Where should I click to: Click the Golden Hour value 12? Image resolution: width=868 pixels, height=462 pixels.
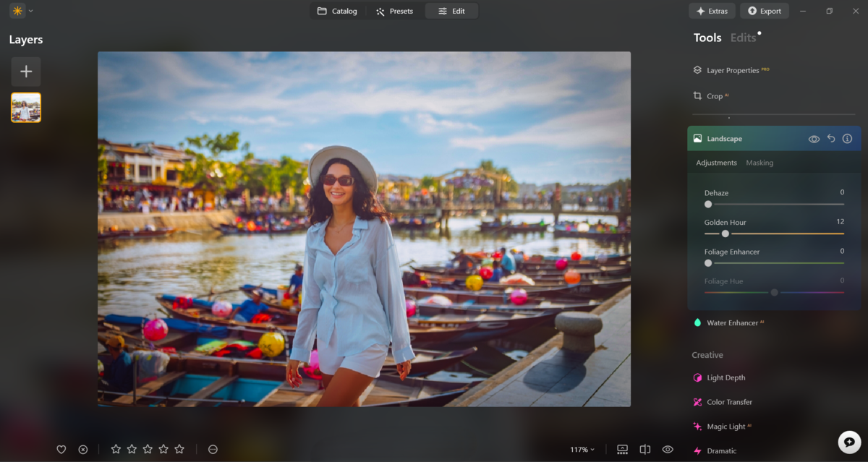click(x=840, y=222)
